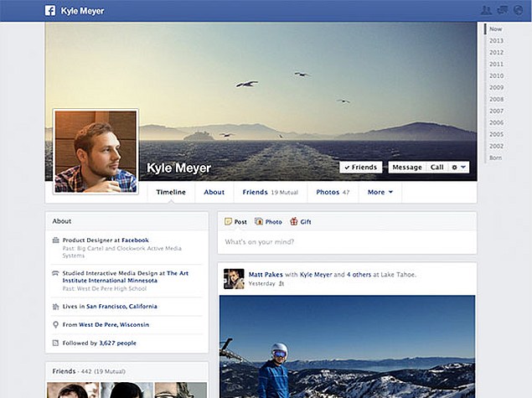The height and width of the screenshot is (398, 532).
Task: Switch to the Timeline tab
Action: (x=171, y=192)
